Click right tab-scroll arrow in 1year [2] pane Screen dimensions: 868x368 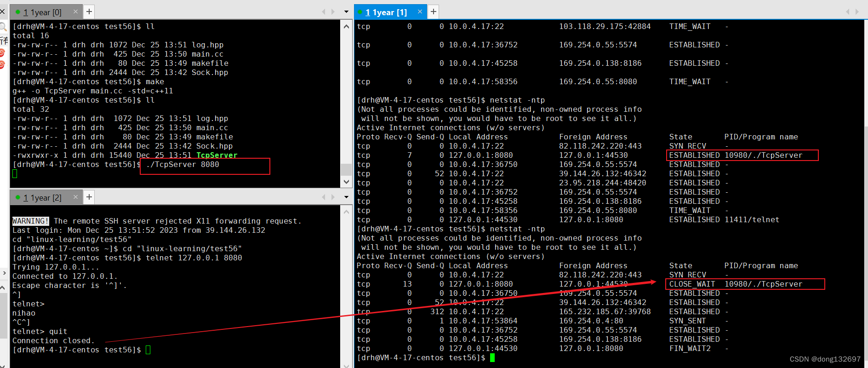coord(333,197)
